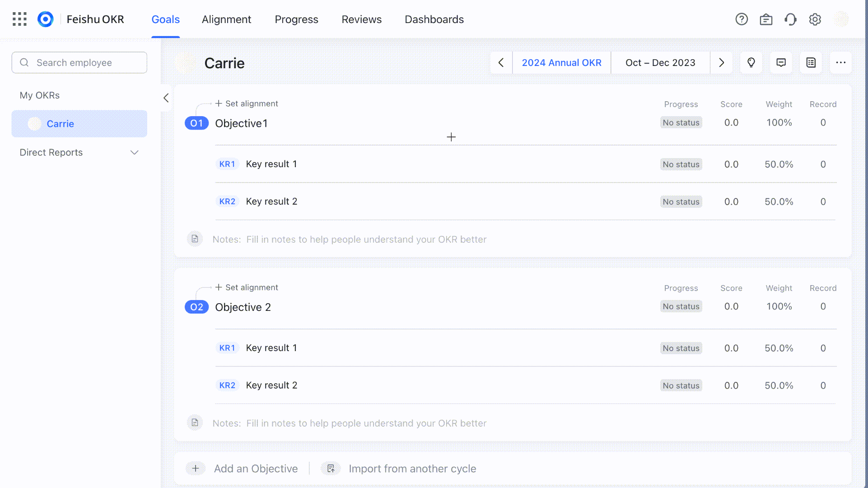Open the briefcase icon in the top bar
The height and width of the screenshot is (488, 868).
coord(766,19)
